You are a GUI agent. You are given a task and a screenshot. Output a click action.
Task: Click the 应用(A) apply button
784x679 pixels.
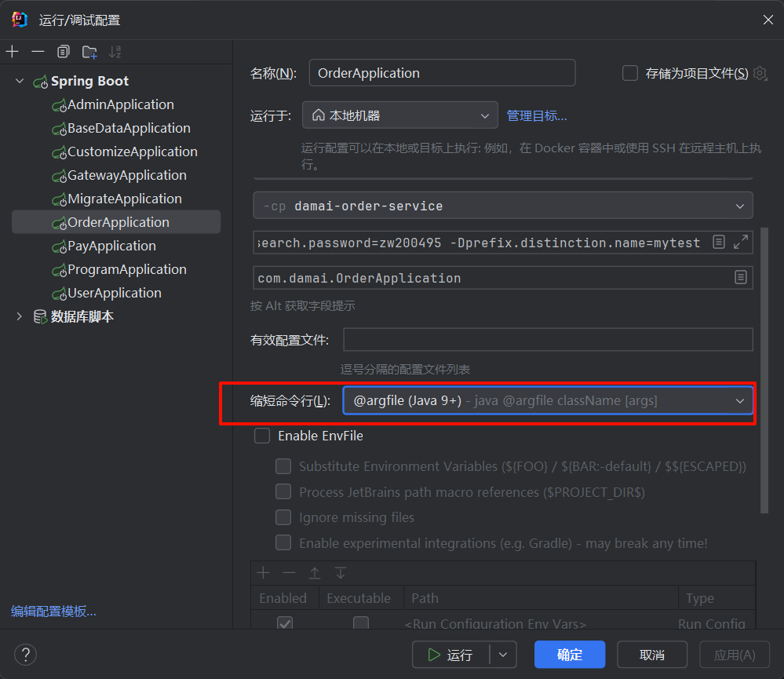tap(735, 655)
